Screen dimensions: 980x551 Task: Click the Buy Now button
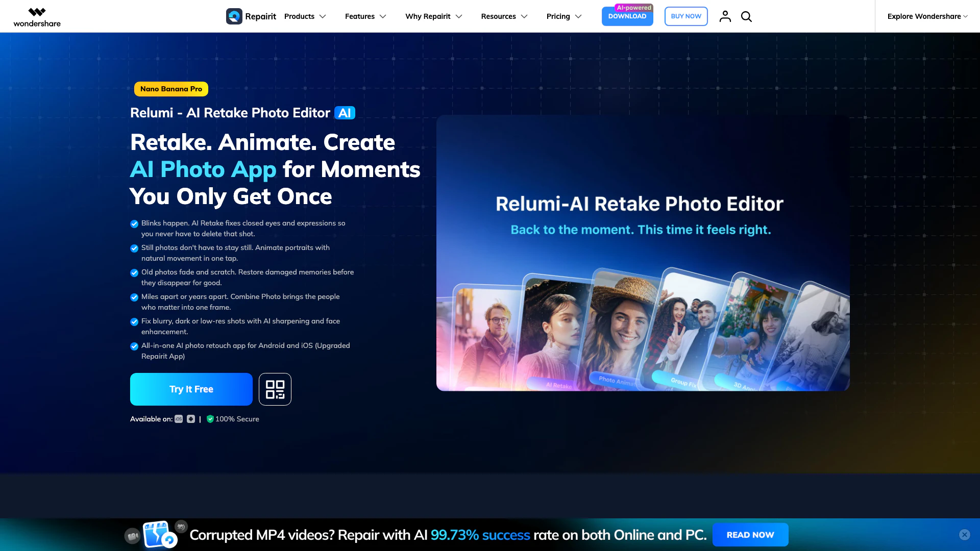tap(685, 16)
